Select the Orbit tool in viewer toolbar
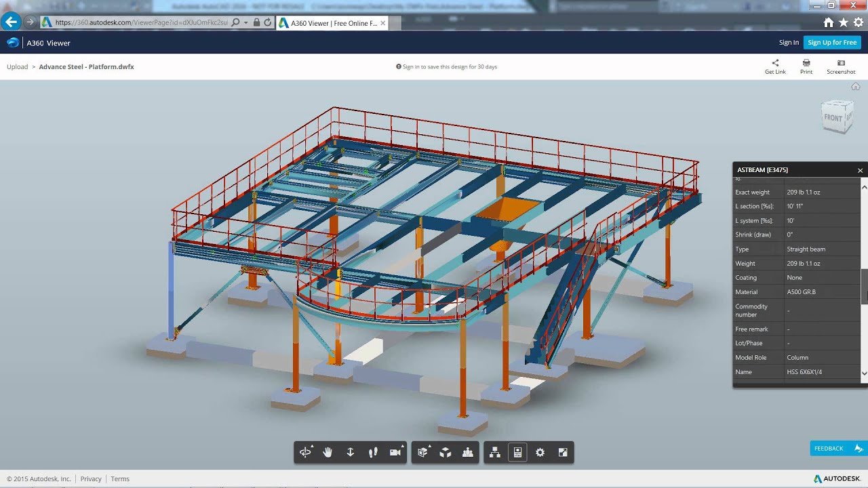Viewport: 868px width, 488px height. (x=305, y=452)
